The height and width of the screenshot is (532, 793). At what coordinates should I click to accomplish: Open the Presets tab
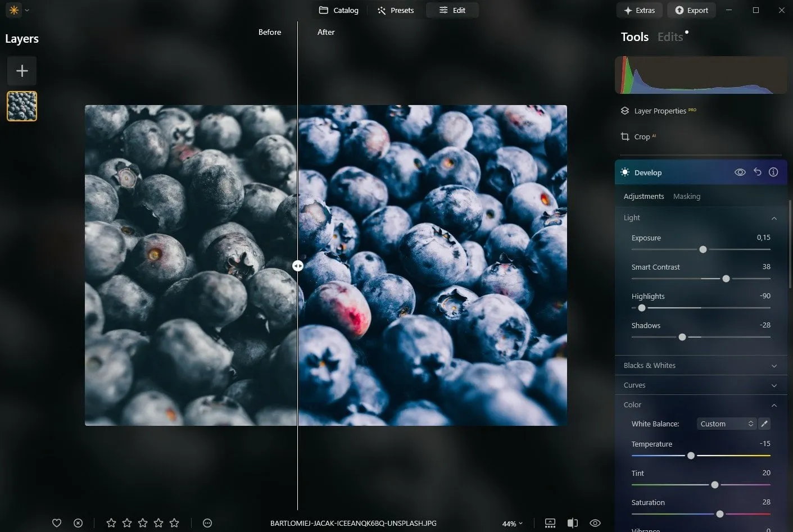point(396,10)
